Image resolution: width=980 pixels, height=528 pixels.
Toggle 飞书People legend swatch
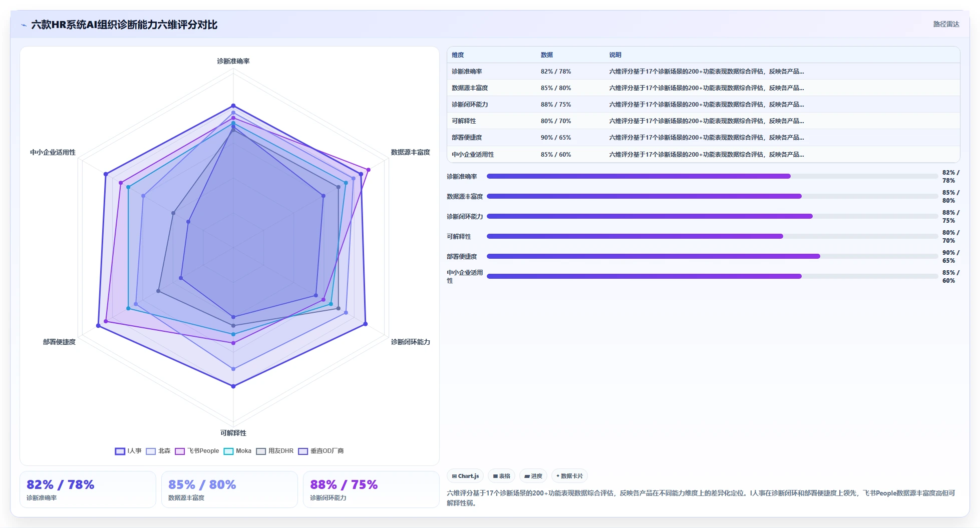[180, 451]
